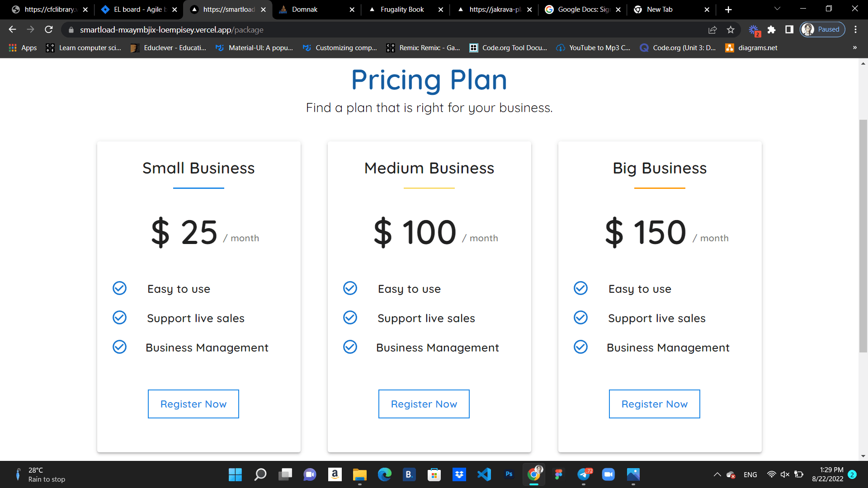This screenshot has width=868, height=488.
Task: Click the Support live sales checkmark under Medium Business
Action: click(x=350, y=318)
